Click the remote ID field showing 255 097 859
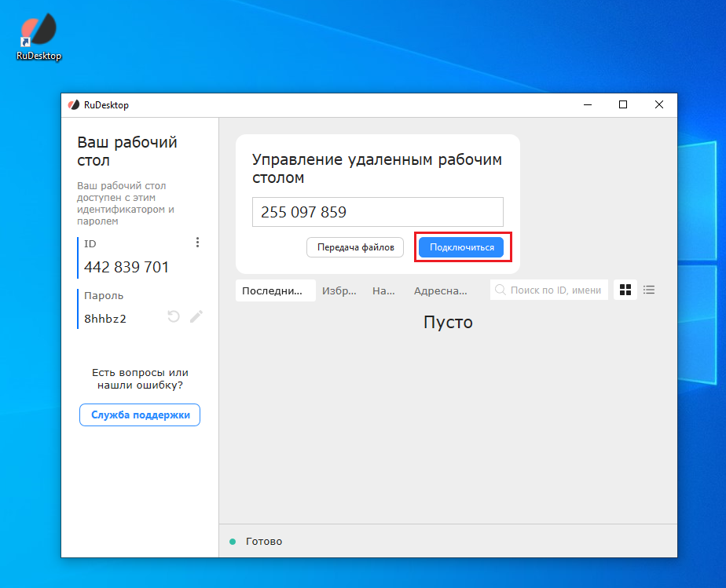 (377, 212)
